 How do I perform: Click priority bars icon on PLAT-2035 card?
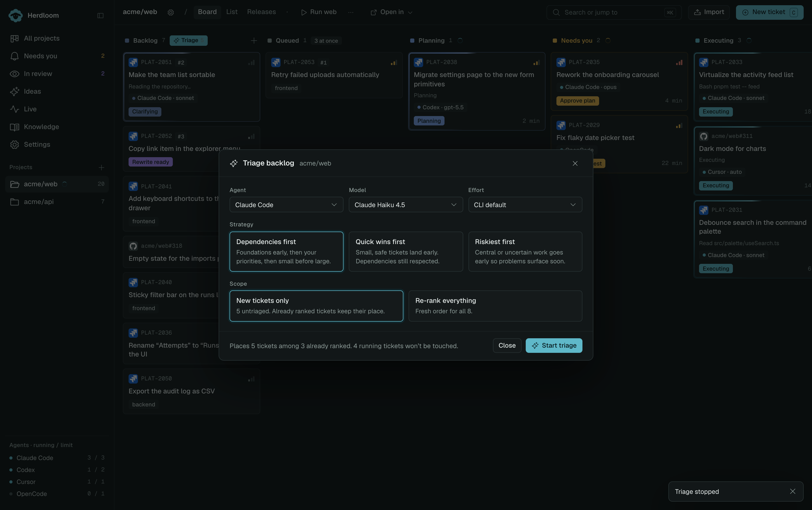679,63
